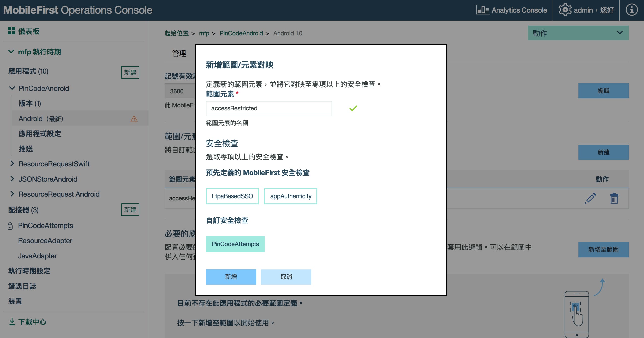
Task: Collapse the PinCodeAndroid tree node
Action: tap(12, 88)
